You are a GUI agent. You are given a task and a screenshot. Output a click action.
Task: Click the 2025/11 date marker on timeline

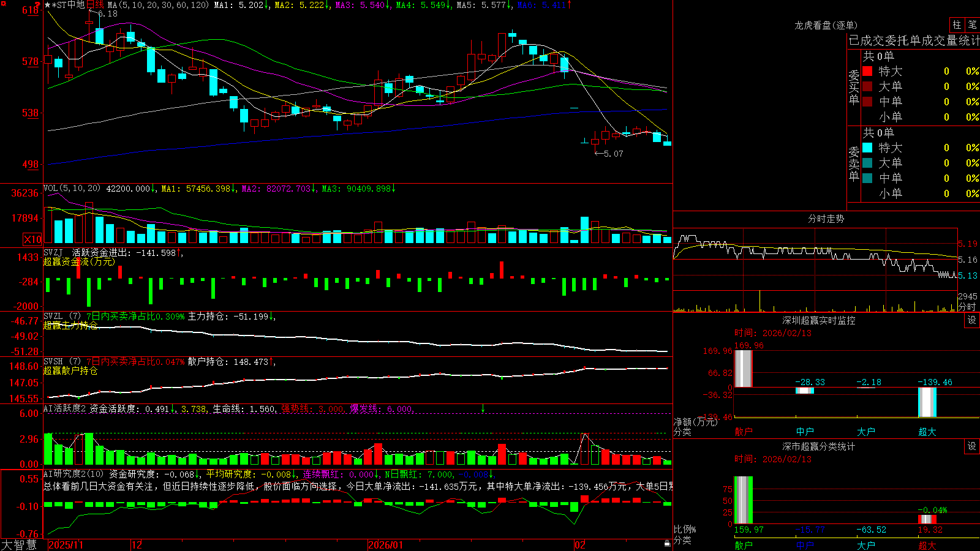tap(66, 545)
